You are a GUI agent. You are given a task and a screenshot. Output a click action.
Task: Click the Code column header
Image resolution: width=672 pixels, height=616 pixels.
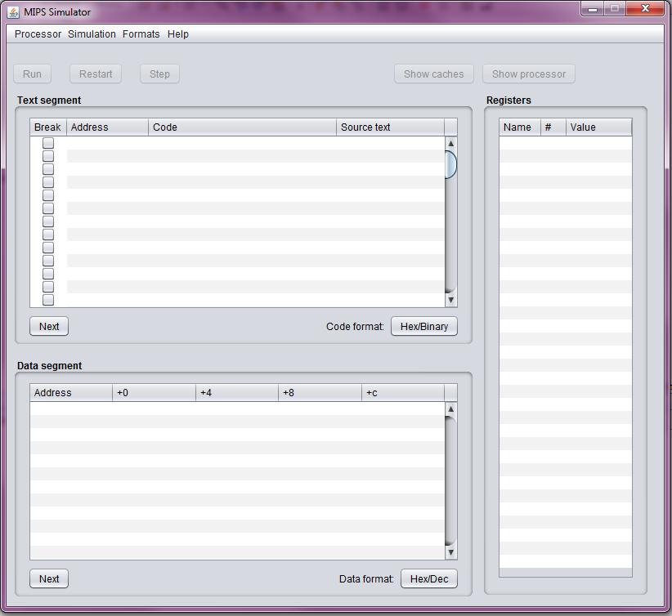(x=242, y=127)
